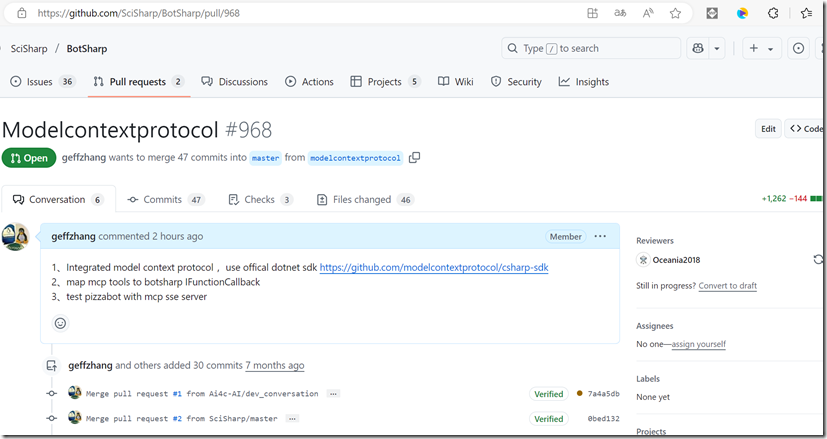Open GitHub Copilot chat icon
This screenshot has width=827, height=439.
[x=697, y=48]
